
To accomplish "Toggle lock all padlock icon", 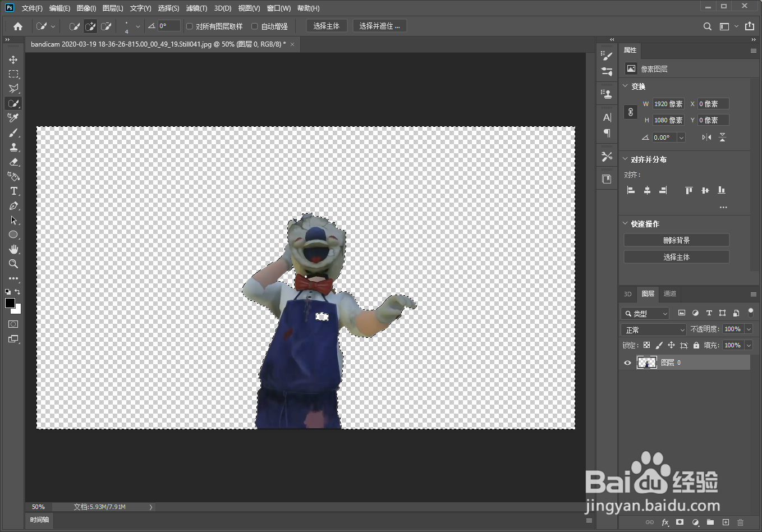I will tap(696, 346).
